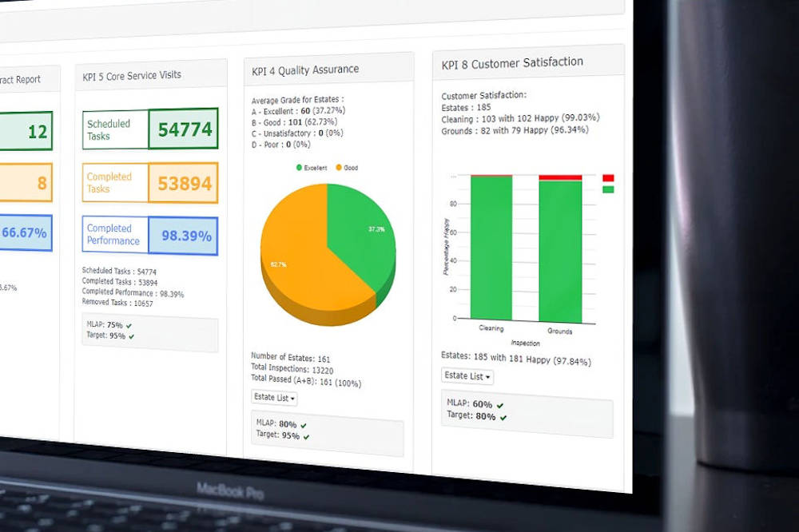799x532 pixels.
Task: Select the KPI 8 Customer Satisfaction header
Action: point(512,62)
